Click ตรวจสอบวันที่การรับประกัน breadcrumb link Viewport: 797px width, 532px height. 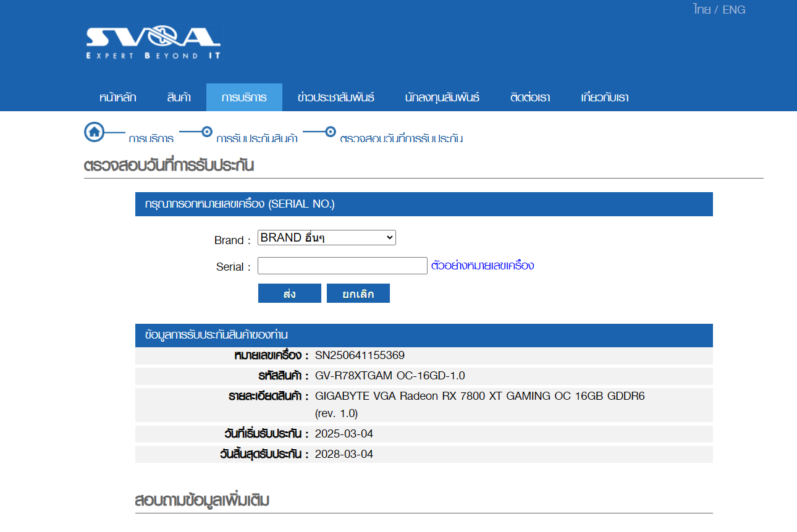402,138
